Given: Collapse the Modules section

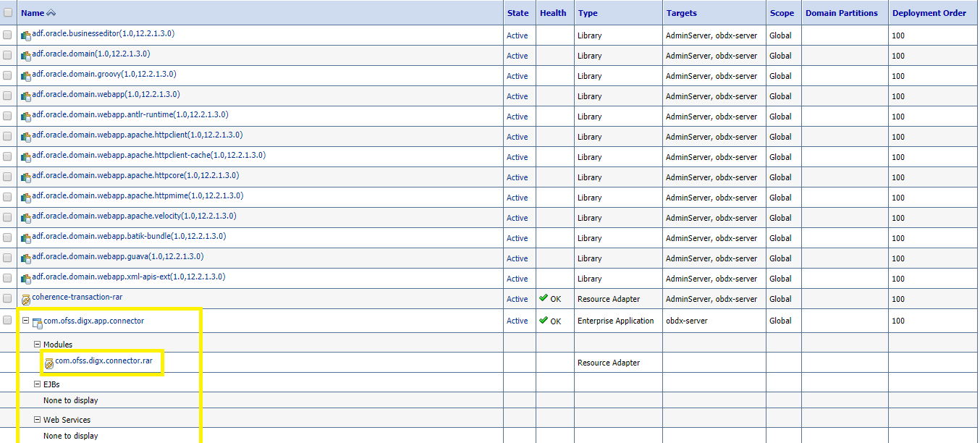Looking at the screenshot, I should point(38,345).
